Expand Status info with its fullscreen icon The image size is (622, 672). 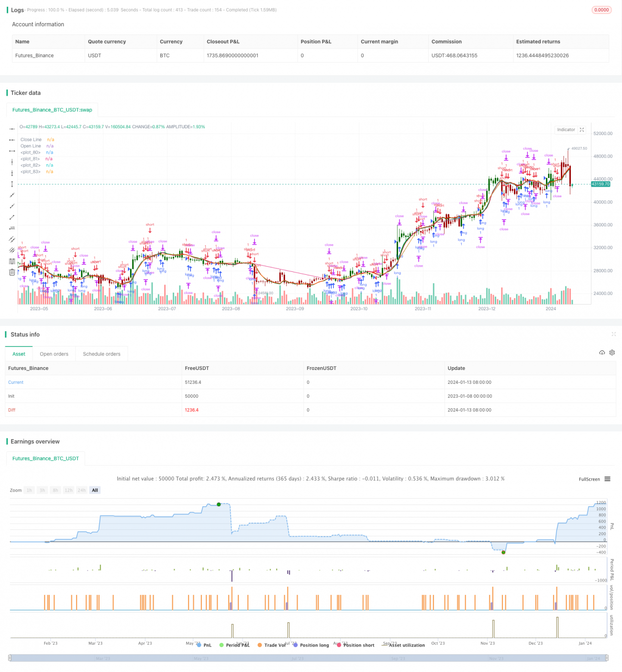pos(614,335)
